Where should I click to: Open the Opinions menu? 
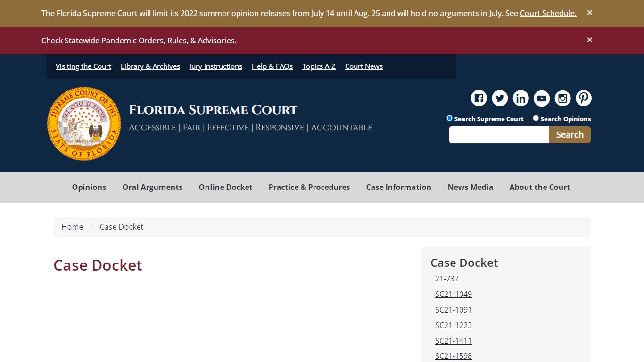coord(89,187)
